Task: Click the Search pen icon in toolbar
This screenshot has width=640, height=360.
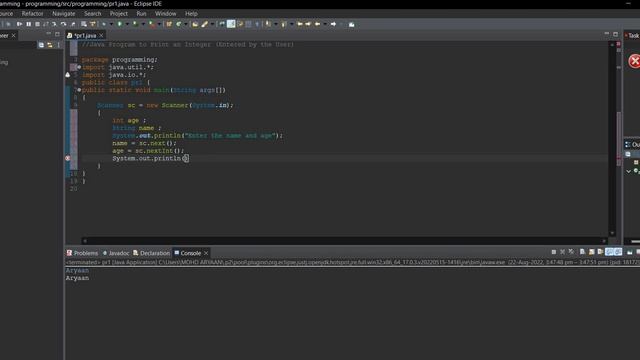Action: point(204,24)
